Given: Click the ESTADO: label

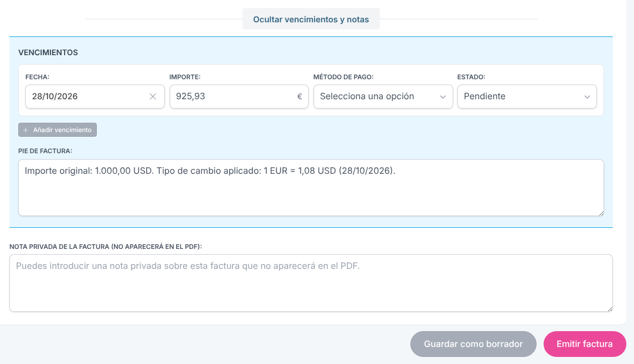Looking at the screenshot, I should (x=471, y=77).
